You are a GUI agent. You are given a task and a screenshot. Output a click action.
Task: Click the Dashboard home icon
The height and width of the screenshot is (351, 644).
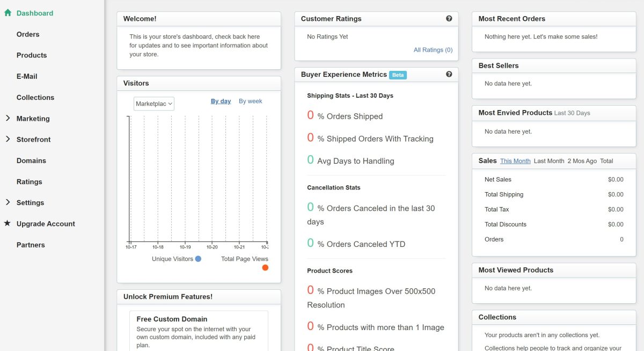8,13
